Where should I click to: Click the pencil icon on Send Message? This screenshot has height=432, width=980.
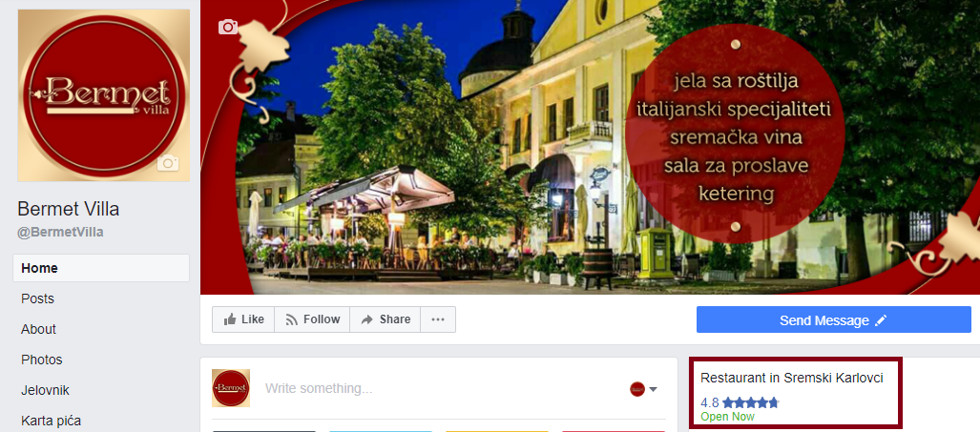pos(881,320)
